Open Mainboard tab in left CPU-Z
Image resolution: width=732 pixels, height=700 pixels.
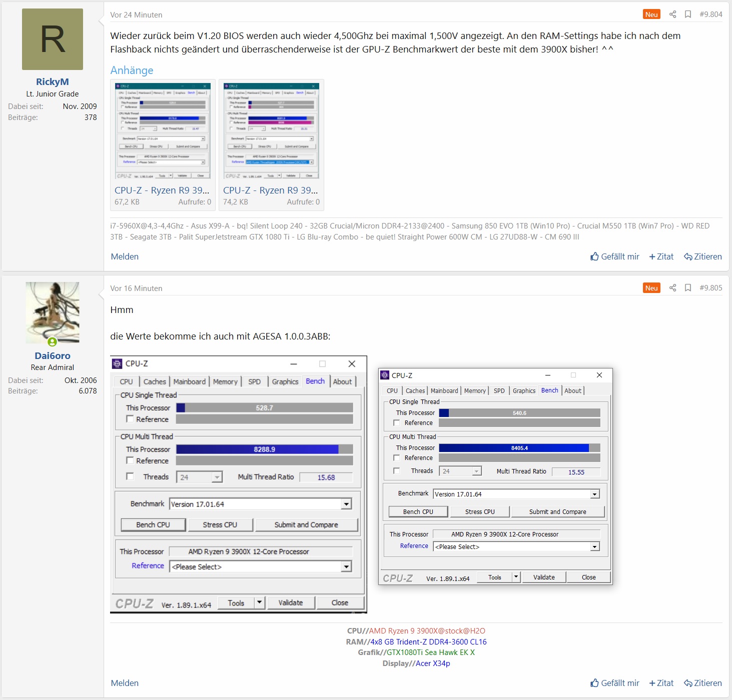click(189, 381)
